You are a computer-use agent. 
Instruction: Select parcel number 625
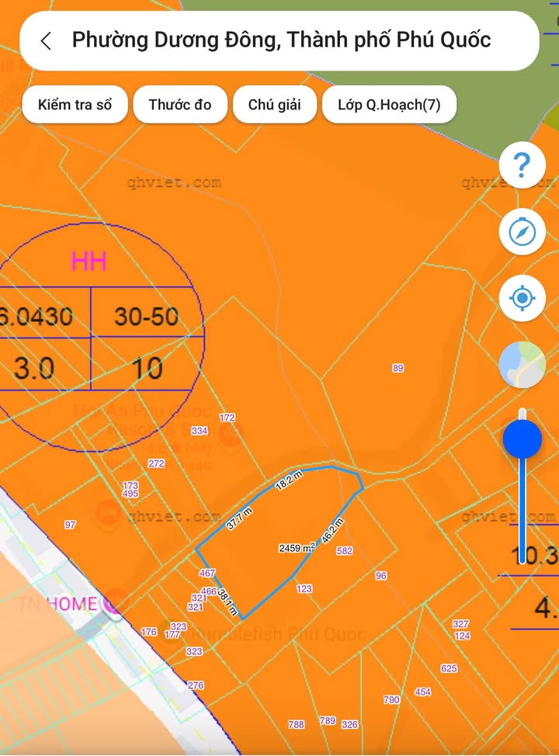[449, 668]
